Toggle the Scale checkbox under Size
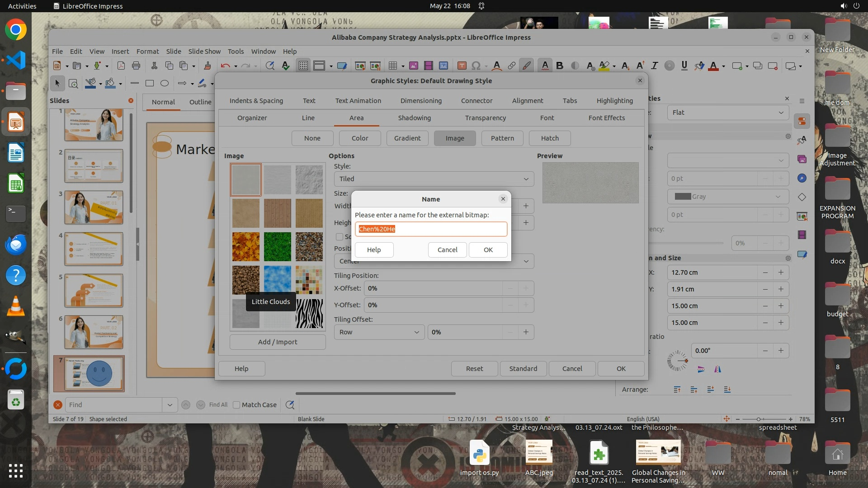This screenshot has width=868, height=488. click(340, 237)
